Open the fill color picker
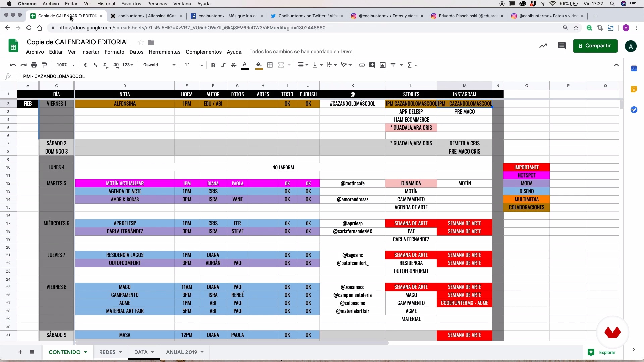 pos(259,65)
